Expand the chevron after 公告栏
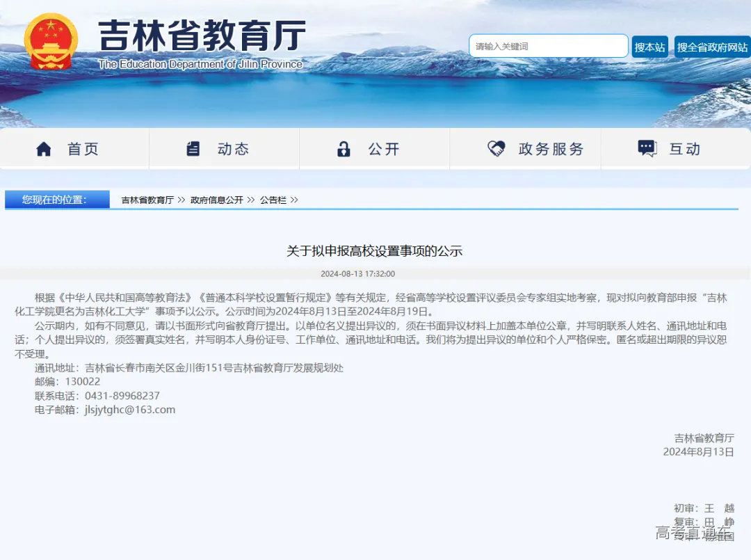This screenshot has height=560, width=751. (296, 200)
